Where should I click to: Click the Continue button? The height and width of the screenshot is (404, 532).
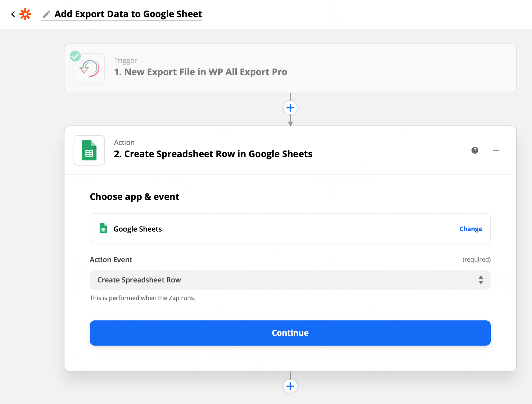[x=290, y=333]
